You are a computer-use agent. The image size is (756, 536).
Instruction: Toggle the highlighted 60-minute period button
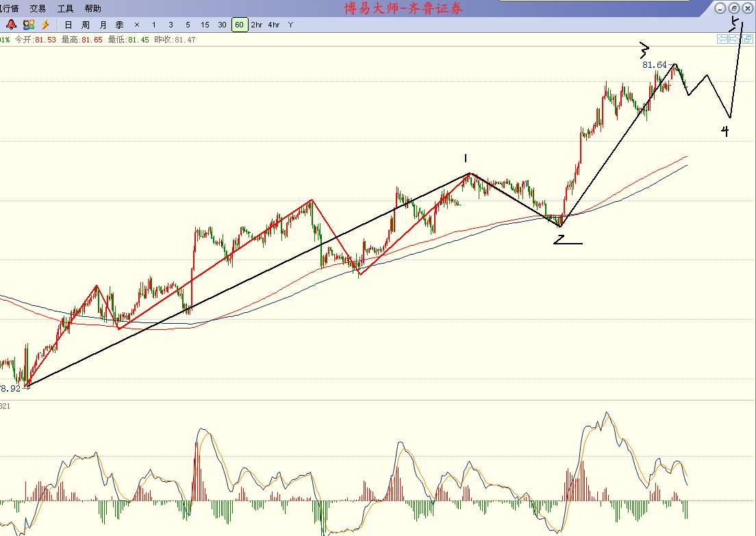240,25
